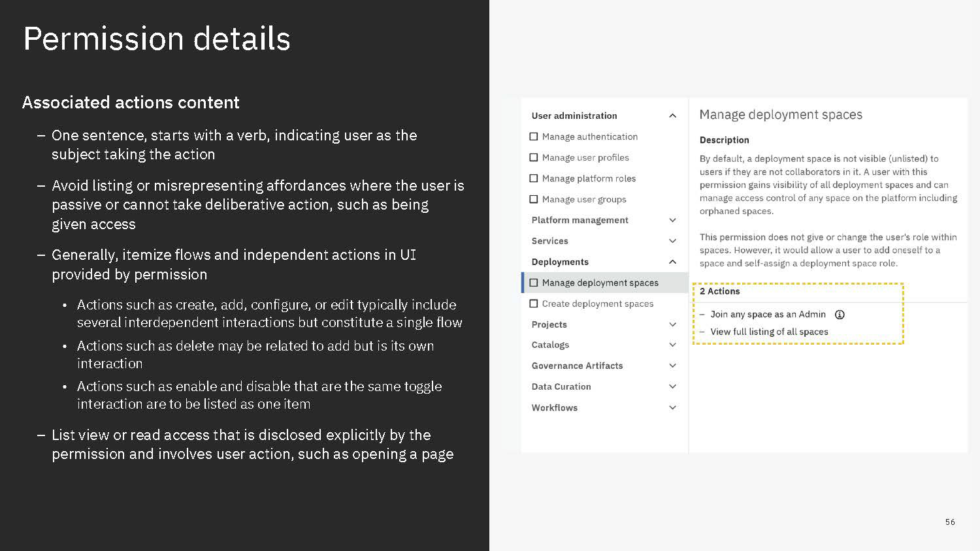Open Manage deployment spaces permission label

(x=600, y=283)
